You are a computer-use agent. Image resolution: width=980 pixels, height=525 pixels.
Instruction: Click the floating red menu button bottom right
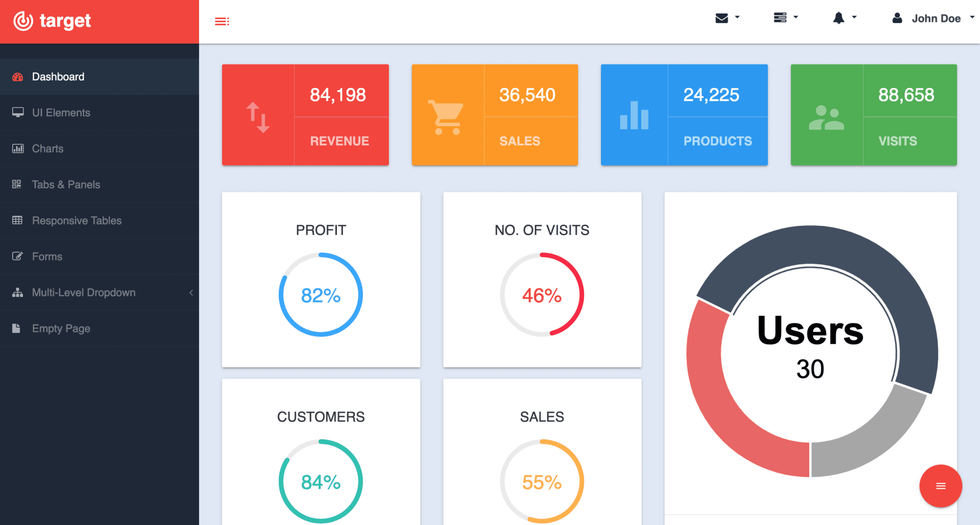click(x=940, y=486)
